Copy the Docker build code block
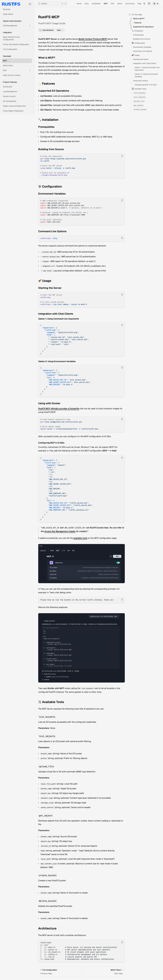The width and height of the screenshot is (163, 980). pos(122,419)
